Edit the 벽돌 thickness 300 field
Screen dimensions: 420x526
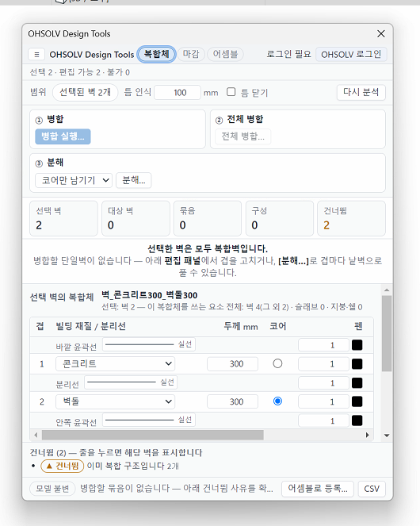tap(233, 401)
